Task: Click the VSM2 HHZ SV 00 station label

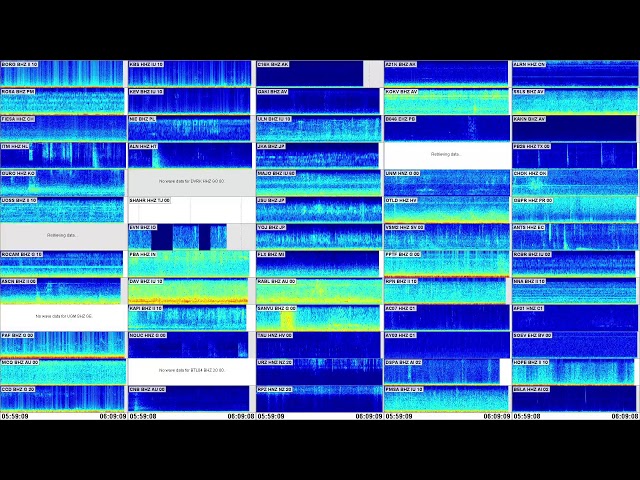Action: tap(405, 227)
